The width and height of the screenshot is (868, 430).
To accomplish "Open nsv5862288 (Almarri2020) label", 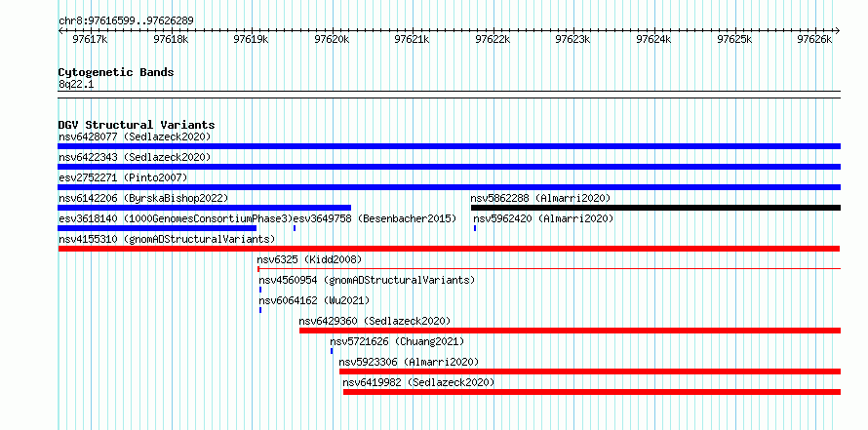I will (x=540, y=198).
